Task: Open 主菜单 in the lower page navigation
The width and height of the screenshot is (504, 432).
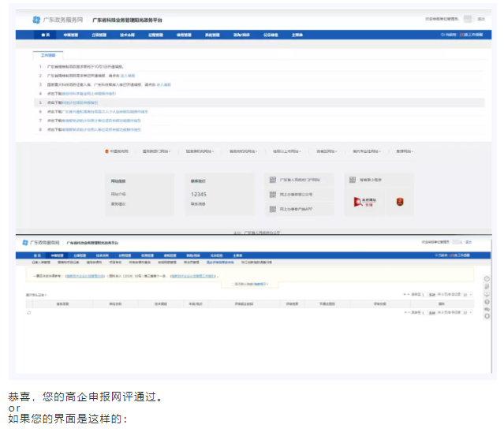Action: (x=237, y=255)
